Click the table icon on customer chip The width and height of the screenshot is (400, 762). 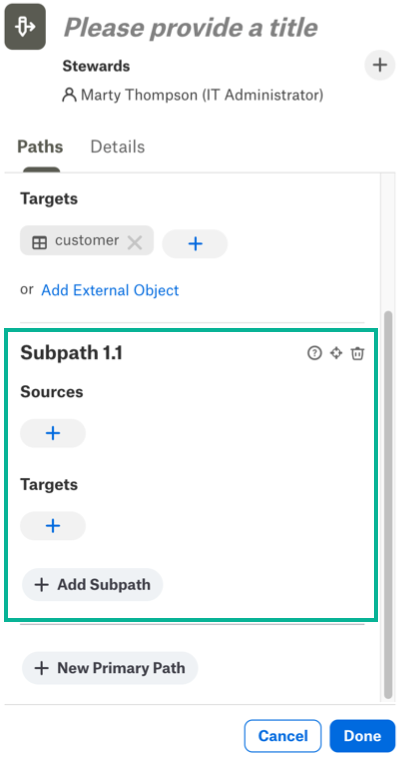pyautogui.click(x=39, y=242)
